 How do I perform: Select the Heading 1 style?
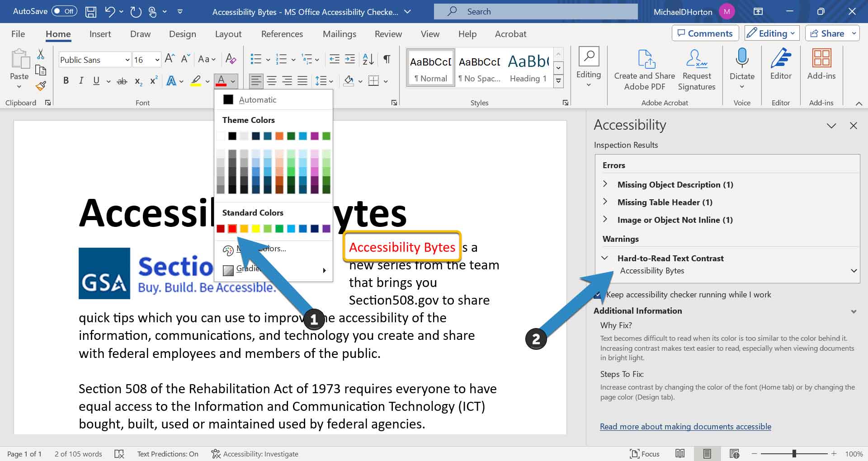pos(528,67)
